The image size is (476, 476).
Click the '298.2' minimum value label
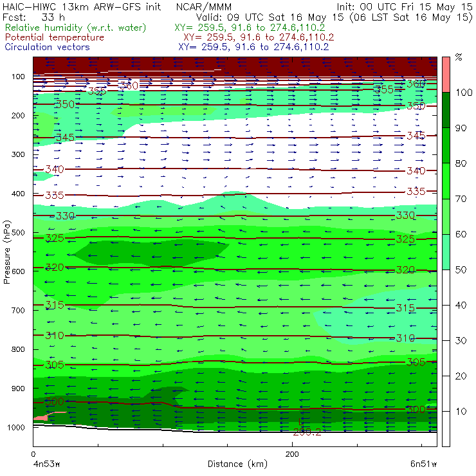[x=307, y=432]
